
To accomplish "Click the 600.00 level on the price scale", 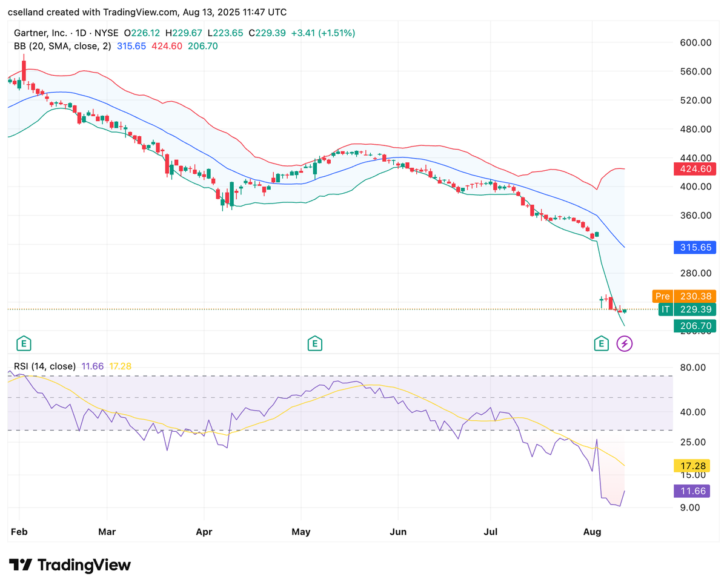I will point(694,42).
